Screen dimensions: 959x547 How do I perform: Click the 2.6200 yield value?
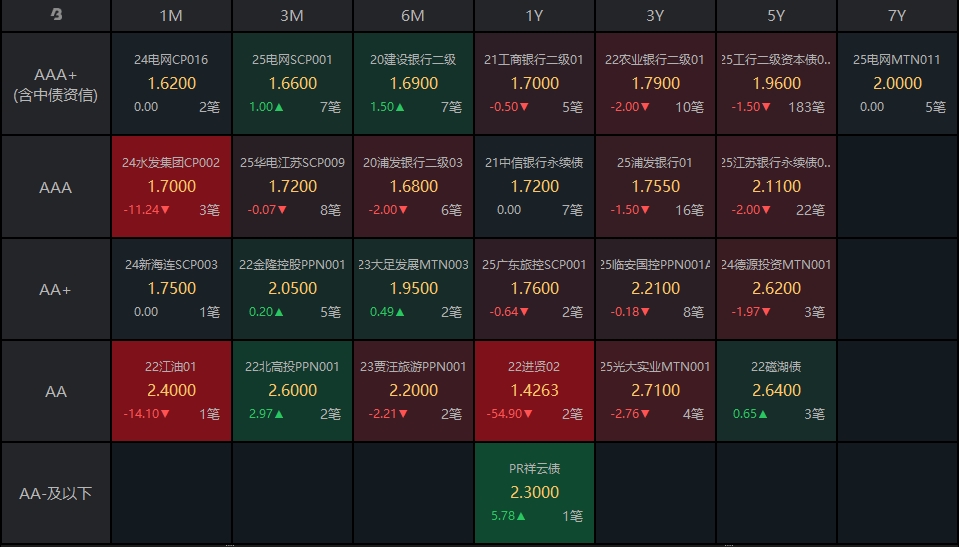click(776, 288)
